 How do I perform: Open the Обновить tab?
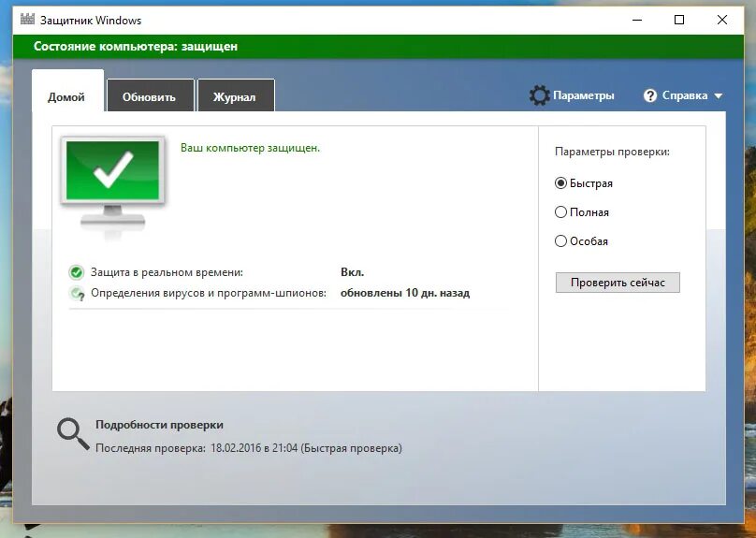[x=150, y=95]
